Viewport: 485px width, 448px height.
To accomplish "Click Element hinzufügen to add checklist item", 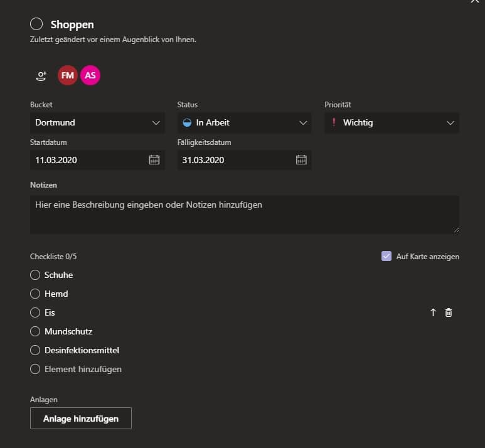I will [83, 369].
